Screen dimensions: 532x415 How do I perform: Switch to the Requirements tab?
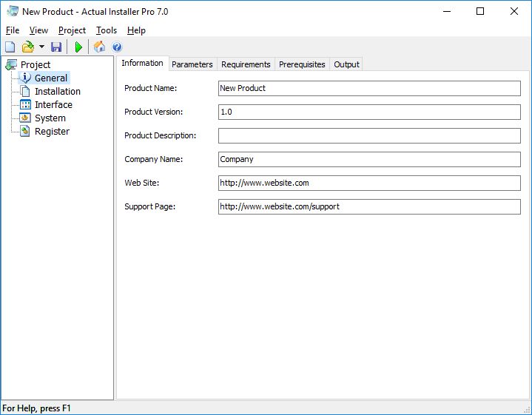pyautogui.click(x=246, y=64)
